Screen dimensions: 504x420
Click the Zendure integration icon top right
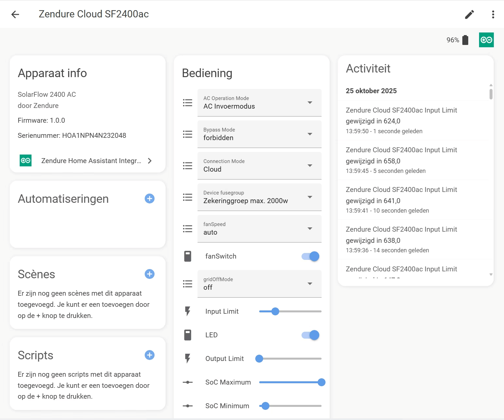click(x=486, y=40)
